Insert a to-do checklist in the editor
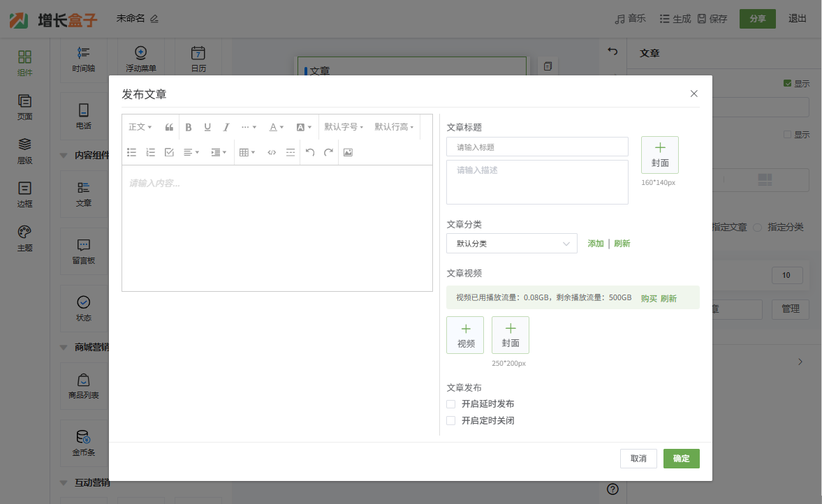This screenshot has height=504, width=822. pos(169,152)
